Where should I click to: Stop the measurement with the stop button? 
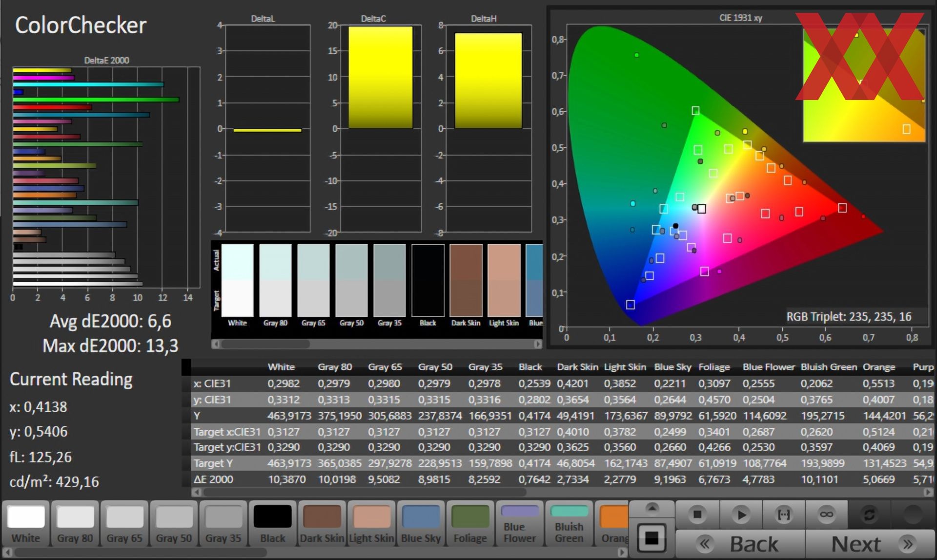click(x=697, y=514)
